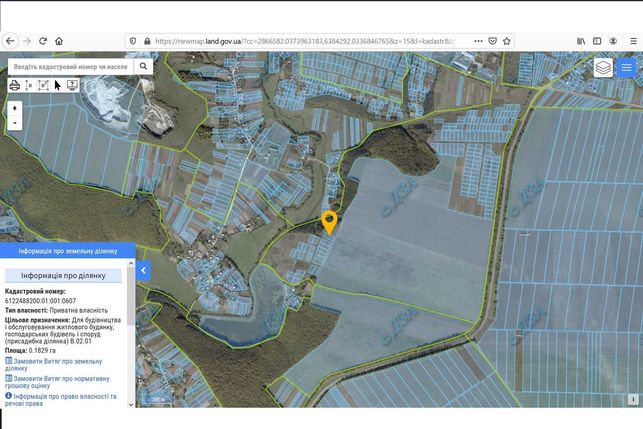Screen dimensions: 643x429
Task: Click the orange location marker pin
Action: click(329, 222)
